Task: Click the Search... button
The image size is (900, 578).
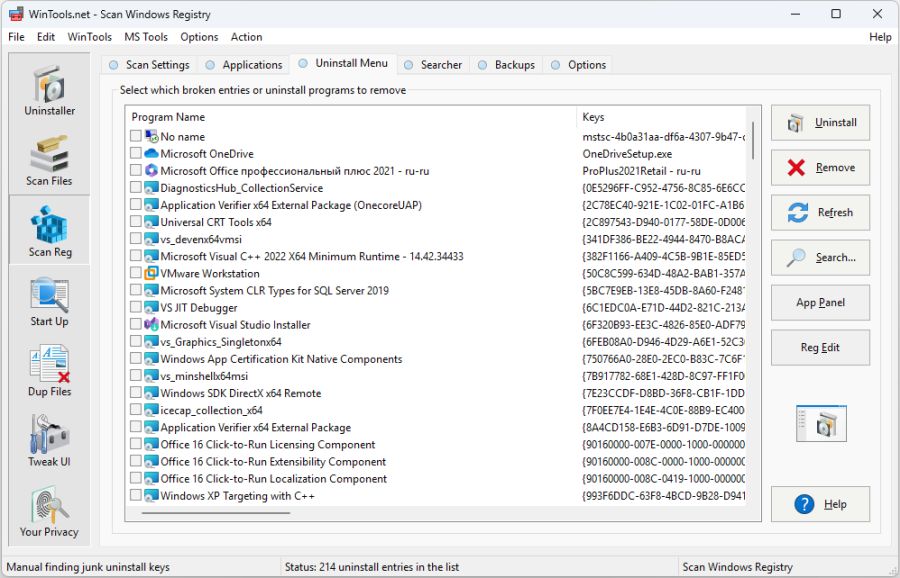Action: (x=820, y=258)
